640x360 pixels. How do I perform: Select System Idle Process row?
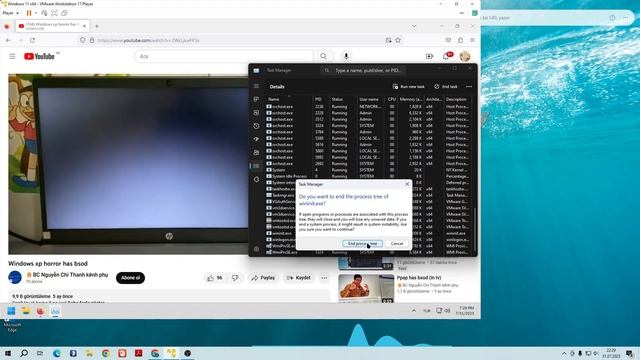368,176
